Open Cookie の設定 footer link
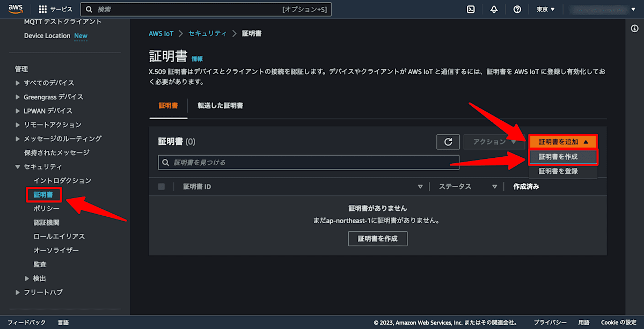This screenshot has height=329, width=644. pos(619,323)
